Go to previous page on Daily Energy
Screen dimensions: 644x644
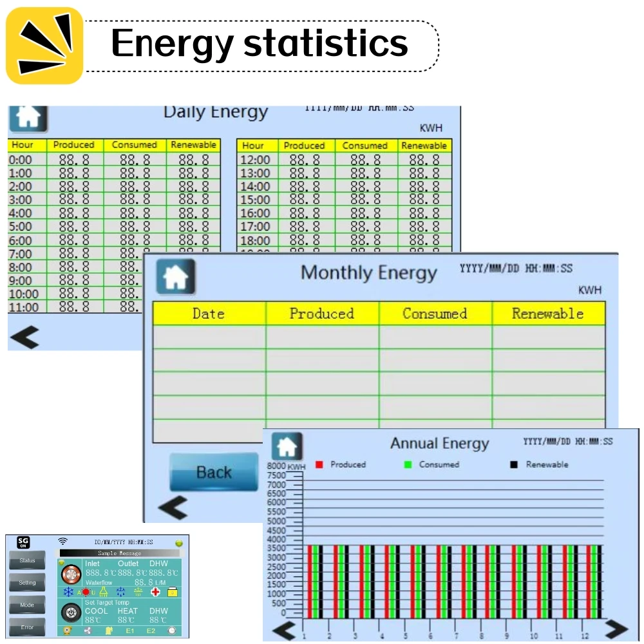pos(25,337)
